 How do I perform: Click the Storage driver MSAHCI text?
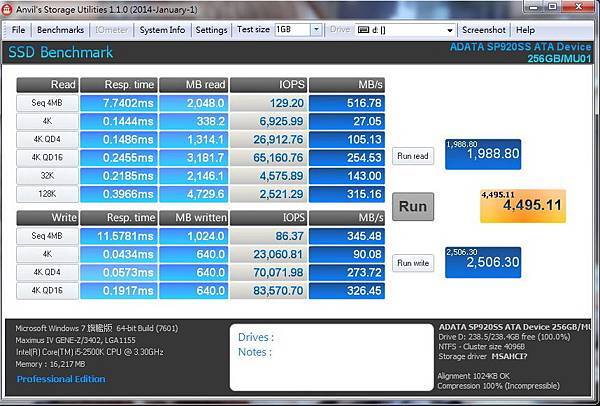point(483,357)
